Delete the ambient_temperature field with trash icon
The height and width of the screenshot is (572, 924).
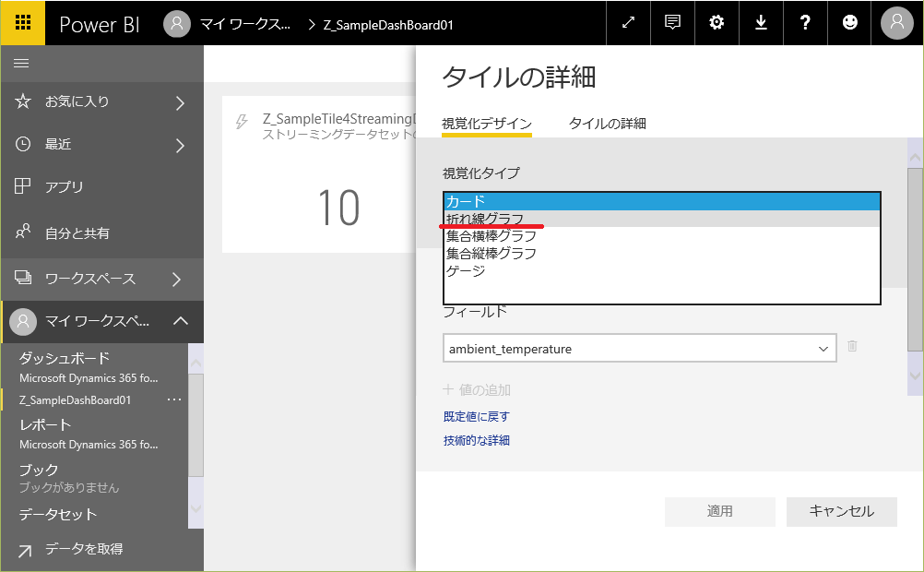tap(852, 346)
